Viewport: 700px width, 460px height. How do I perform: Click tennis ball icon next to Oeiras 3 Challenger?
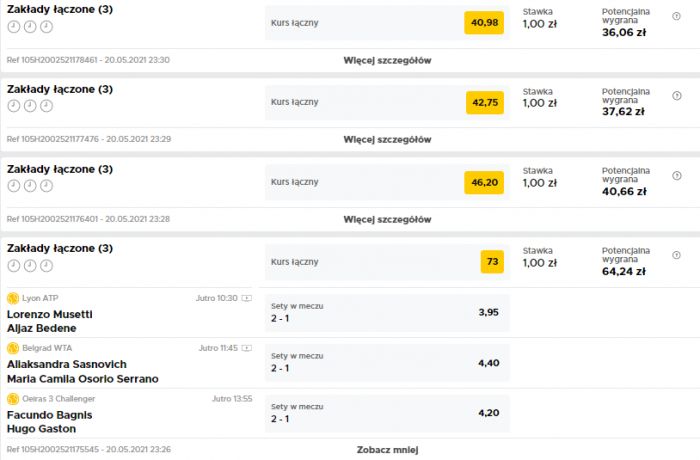[x=13, y=398]
